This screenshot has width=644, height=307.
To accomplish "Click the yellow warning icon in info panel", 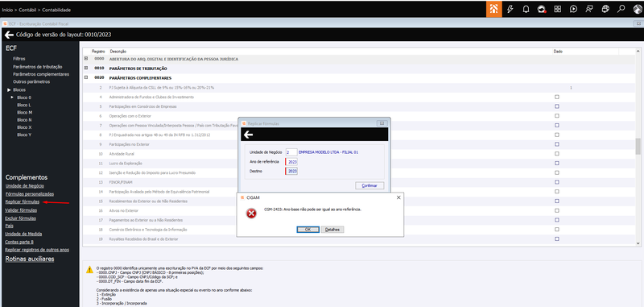I will [x=89, y=270].
